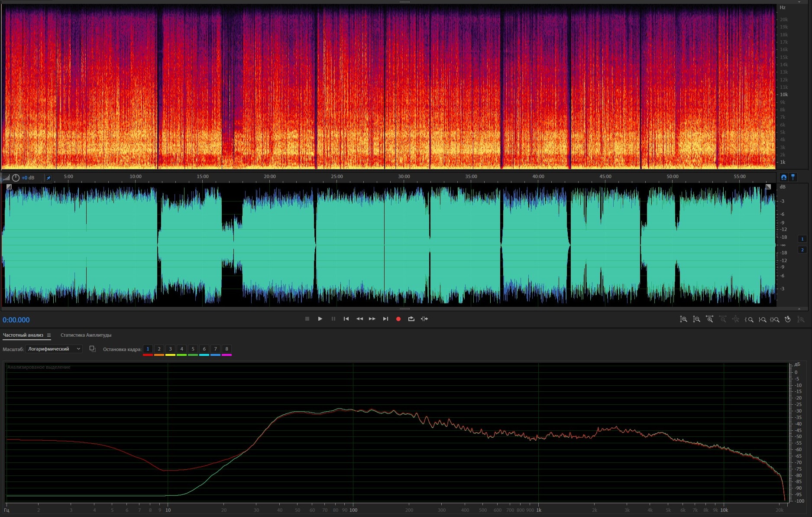Click zoom in amplitude icon
Image resolution: width=812 pixels, height=517 pixels.
683,319
